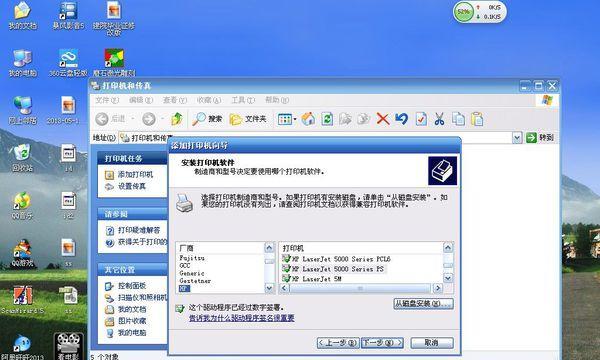Open the 查看(V) menu

175,100
